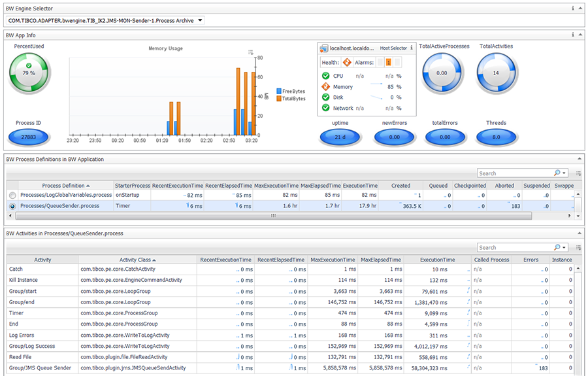Open the Host Selector link

point(393,48)
